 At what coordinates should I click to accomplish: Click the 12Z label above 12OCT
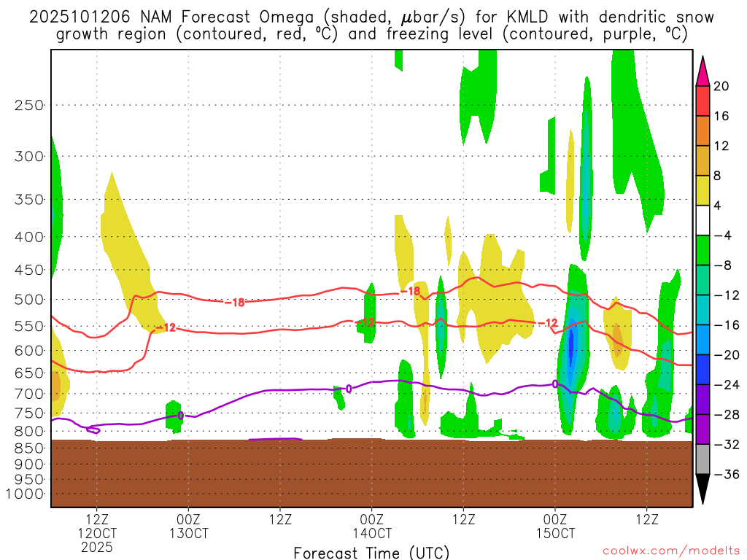click(97, 519)
